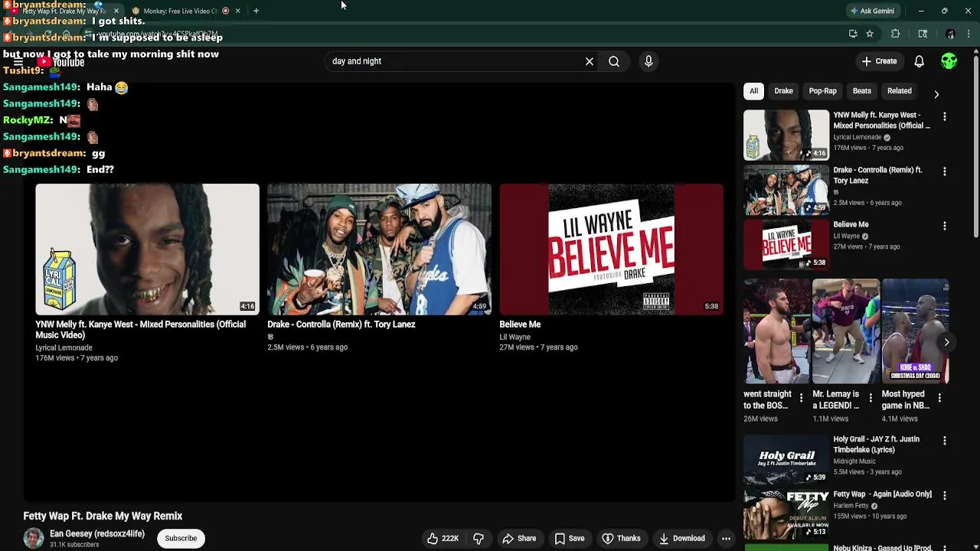Click the magnifier search icon
980x551 pixels.
[614, 61]
